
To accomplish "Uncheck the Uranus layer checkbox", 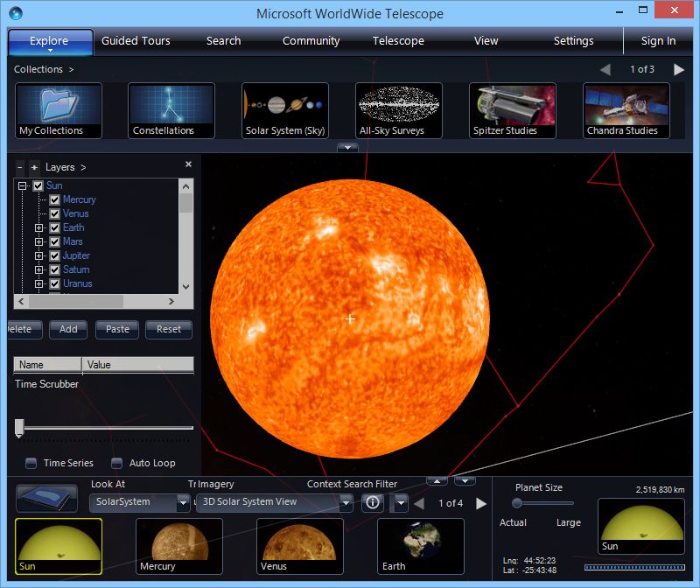I will tap(54, 284).
